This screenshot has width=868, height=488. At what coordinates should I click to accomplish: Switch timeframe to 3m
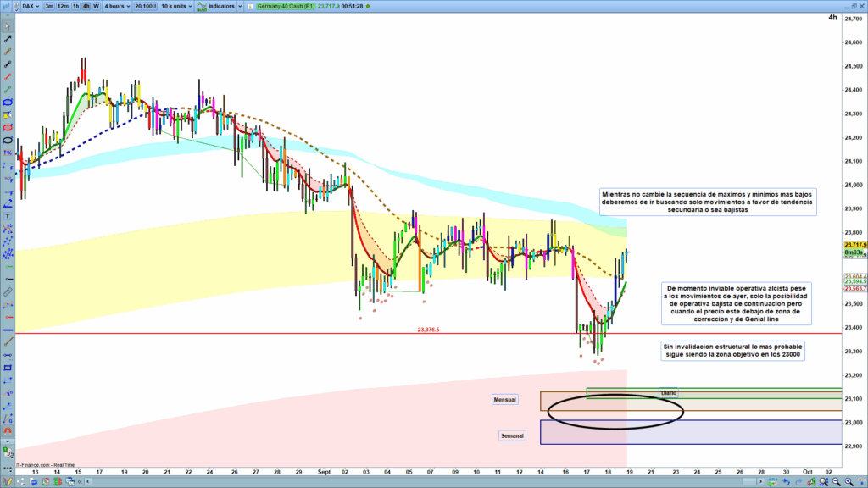(x=49, y=6)
